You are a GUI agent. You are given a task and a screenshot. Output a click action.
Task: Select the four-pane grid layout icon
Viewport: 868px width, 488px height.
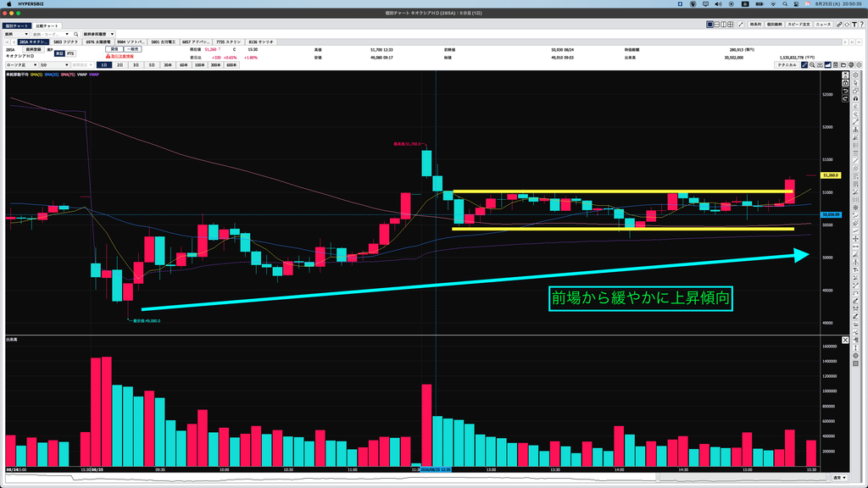[x=730, y=25]
